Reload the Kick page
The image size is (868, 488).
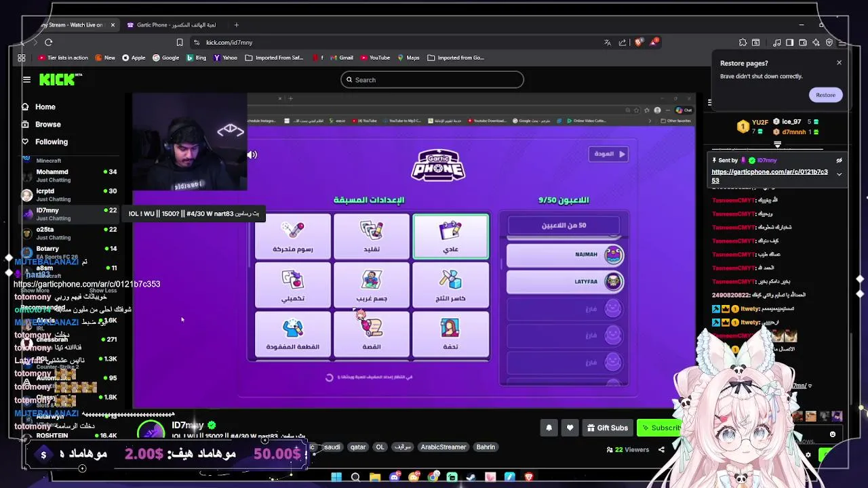click(x=49, y=42)
